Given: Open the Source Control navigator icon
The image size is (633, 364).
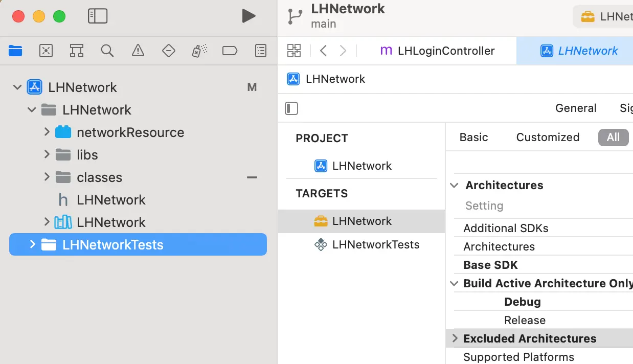Looking at the screenshot, I should (x=46, y=51).
